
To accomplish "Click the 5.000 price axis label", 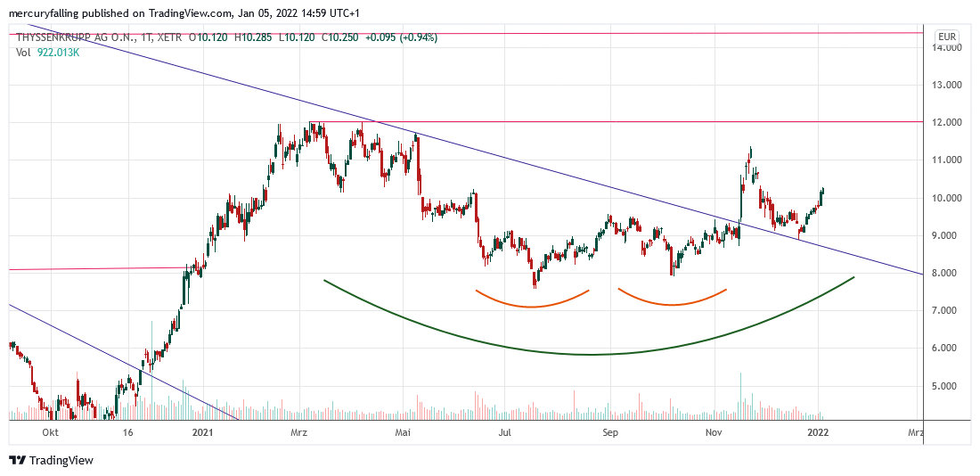I will pos(946,386).
